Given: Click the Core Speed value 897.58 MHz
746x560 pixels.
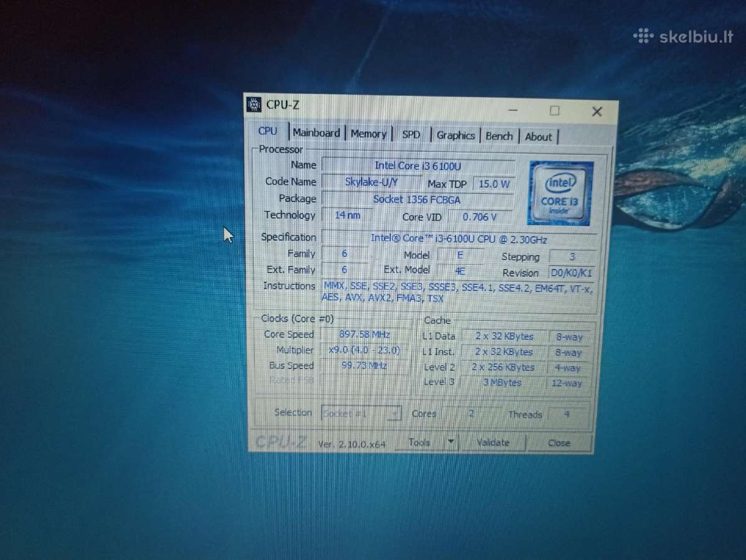Looking at the screenshot, I should point(364,335).
